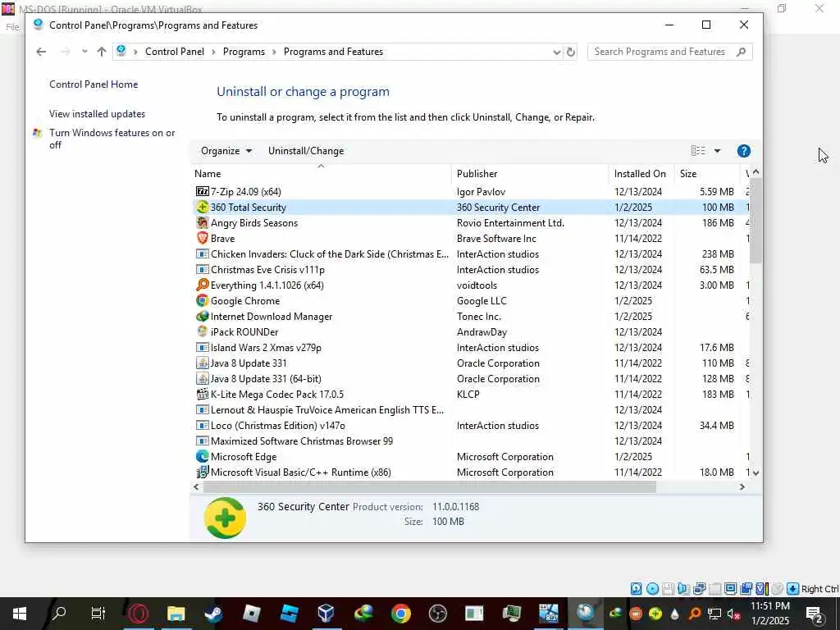Click the Windows Start button
This screenshot has width=840, height=630.
[x=20, y=614]
